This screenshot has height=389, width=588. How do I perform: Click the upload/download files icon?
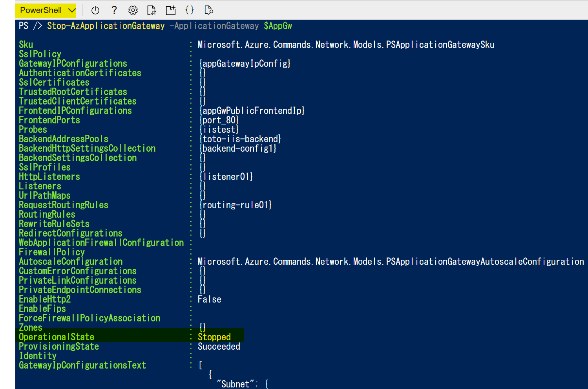click(152, 10)
